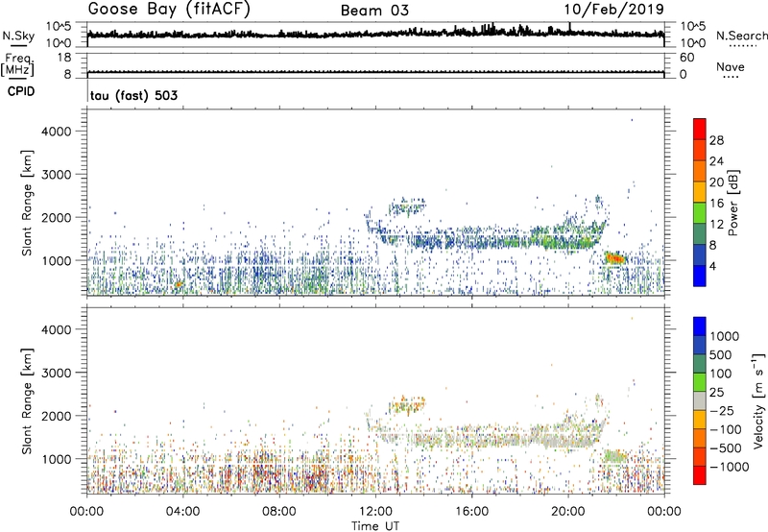The image size is (768, 532).
Task: Click the '18' tick on the frequency axis
Action: (x=64, y=58)
